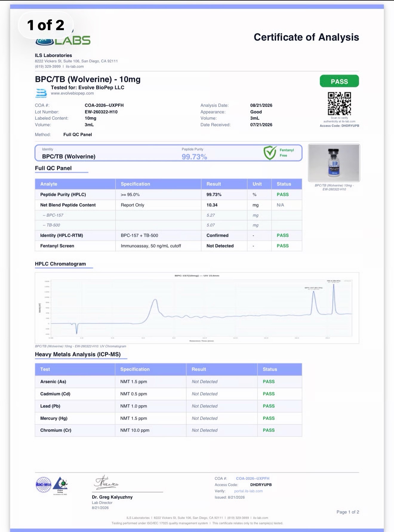Click the "Net Blend Peptide Content" row label
The image size is (394, 532).
pos(68,205)
